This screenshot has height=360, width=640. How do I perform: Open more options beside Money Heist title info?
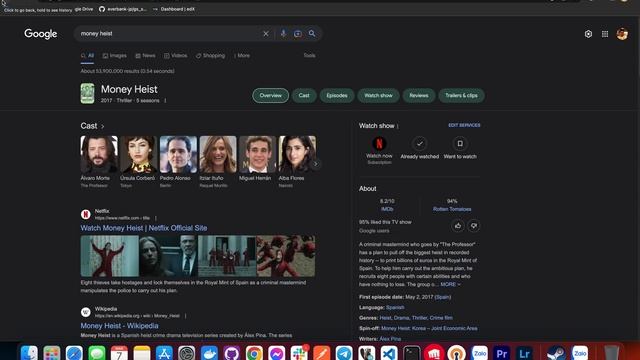[165, 100]
